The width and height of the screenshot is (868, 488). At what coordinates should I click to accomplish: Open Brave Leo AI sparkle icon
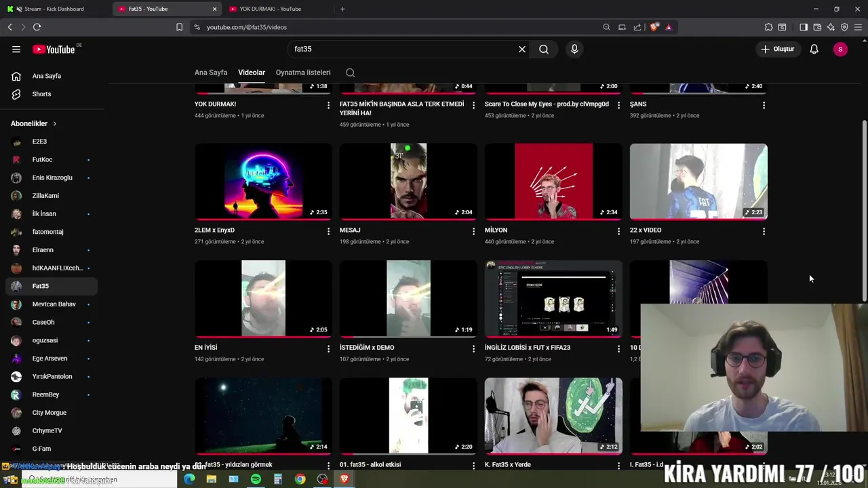pos(831,27)
